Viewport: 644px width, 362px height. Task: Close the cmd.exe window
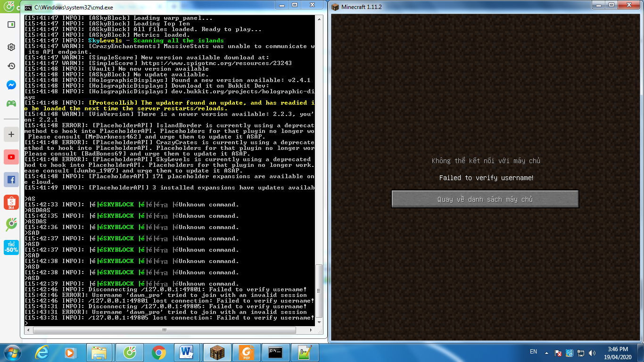(x=313, y=5)
